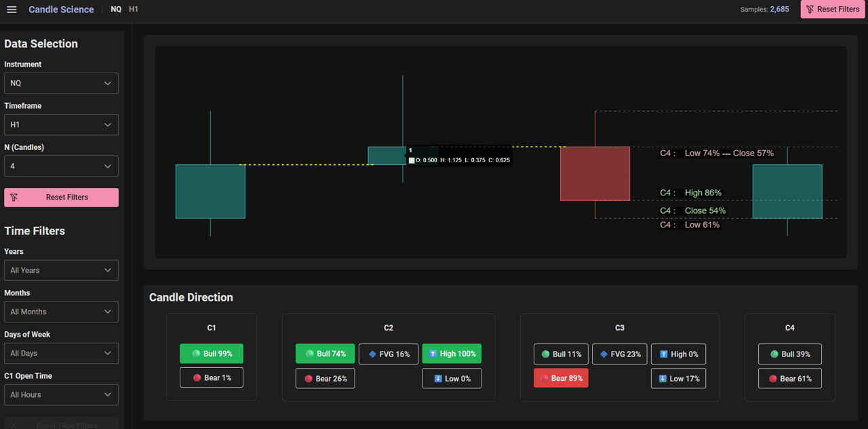Click the top-right Reset Filters button
This screenshot has height=429, width=868.
(x=833, y=10)
